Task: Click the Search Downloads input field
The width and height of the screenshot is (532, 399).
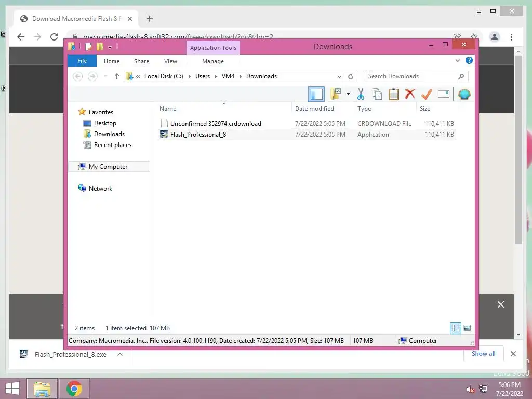Action: point(416,76)
